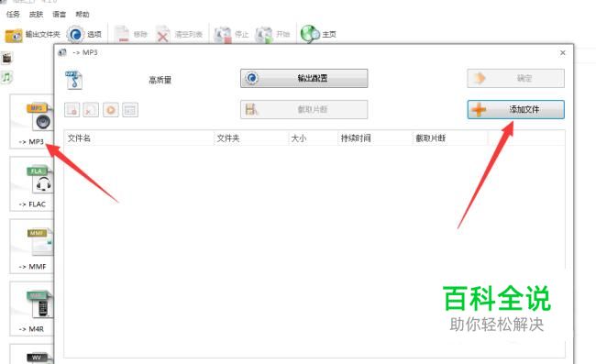Choose the -> M4R ringtone conversion tile
The height and width of the screenshot is (364, 596).
[32, 308]
